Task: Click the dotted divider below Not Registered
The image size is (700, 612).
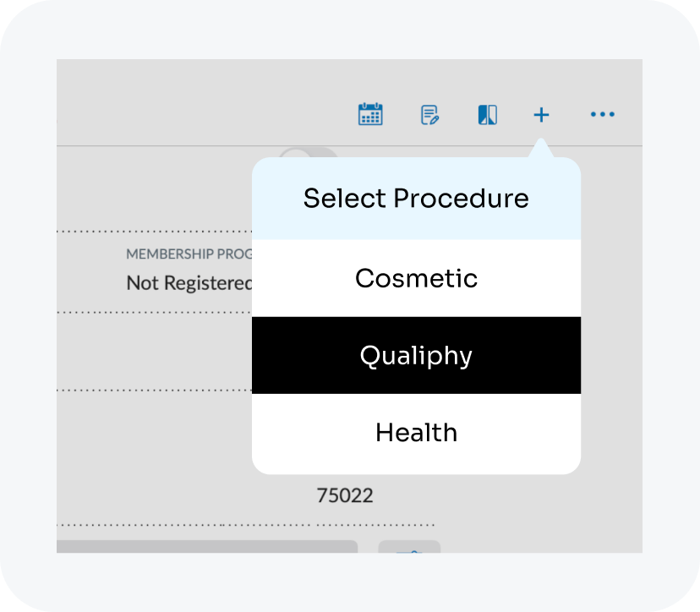Action: [154, 312]
